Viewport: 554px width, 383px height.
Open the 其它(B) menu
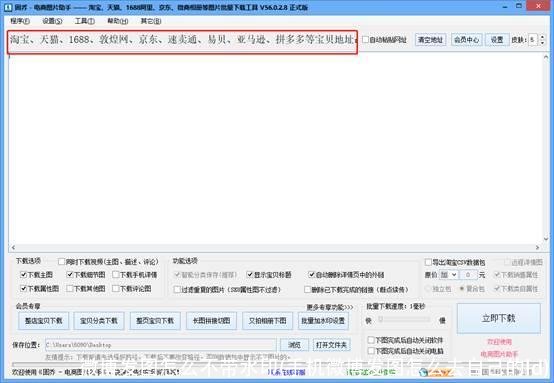(151, 21)
